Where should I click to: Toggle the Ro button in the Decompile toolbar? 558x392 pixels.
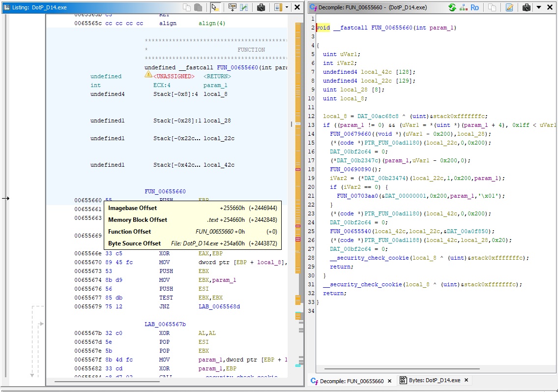tap(474, 7)
